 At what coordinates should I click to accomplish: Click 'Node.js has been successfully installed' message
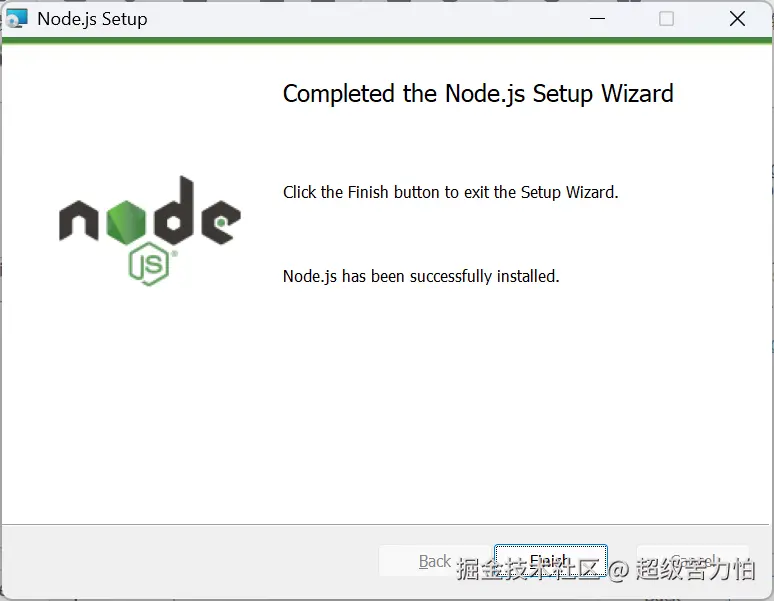click(421, 276)
